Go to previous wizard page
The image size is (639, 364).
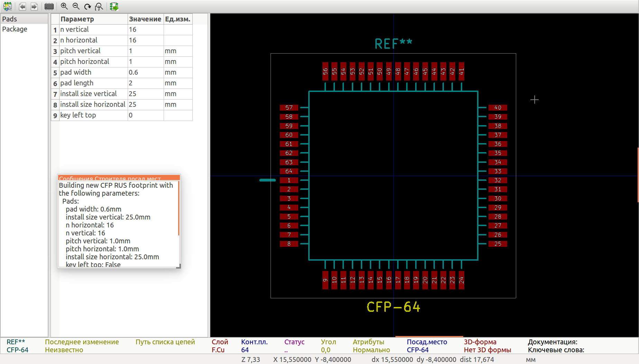(x=22, y=6)
